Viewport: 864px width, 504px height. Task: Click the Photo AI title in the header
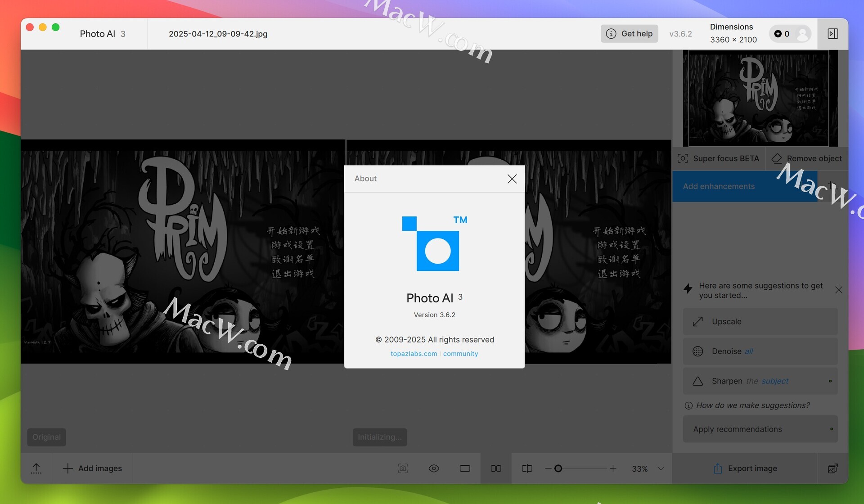coord(103,34)
